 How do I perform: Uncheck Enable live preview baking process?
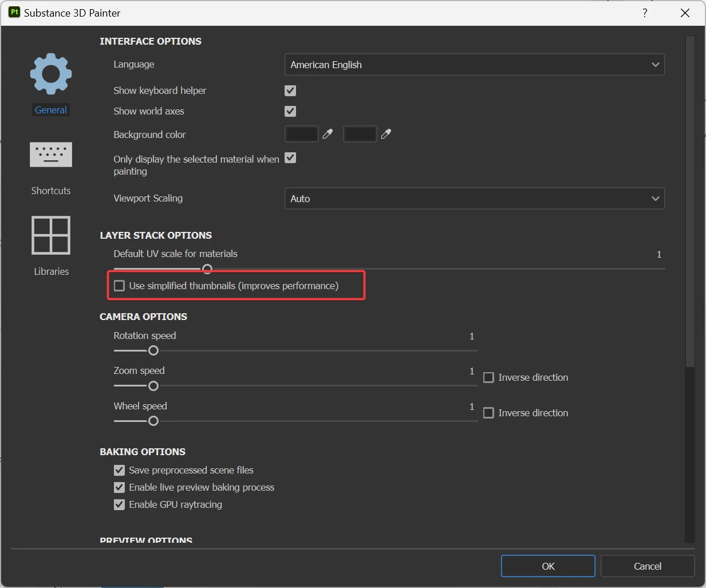point(119,487)
